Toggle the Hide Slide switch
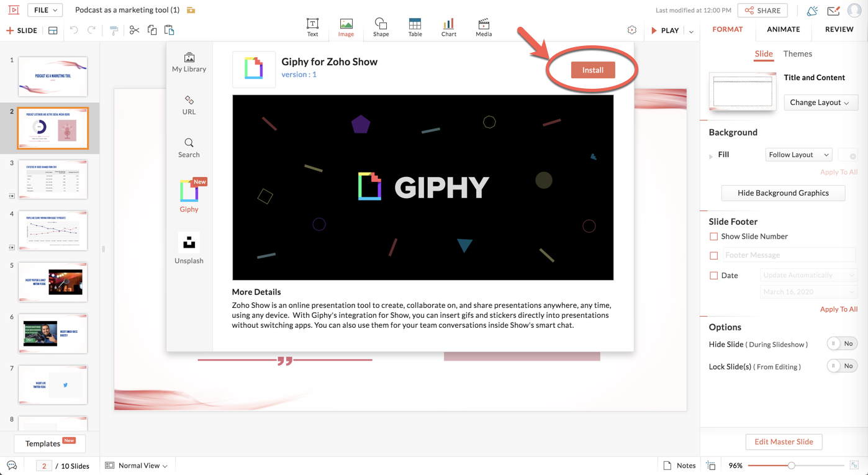Viewport: 868px width, 475px height. point(842,344)
